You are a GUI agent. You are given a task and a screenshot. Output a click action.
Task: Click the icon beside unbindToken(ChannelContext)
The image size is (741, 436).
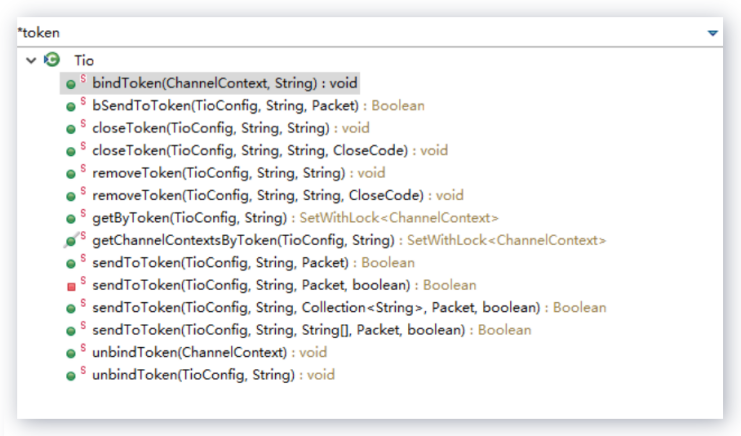point(71,353)
